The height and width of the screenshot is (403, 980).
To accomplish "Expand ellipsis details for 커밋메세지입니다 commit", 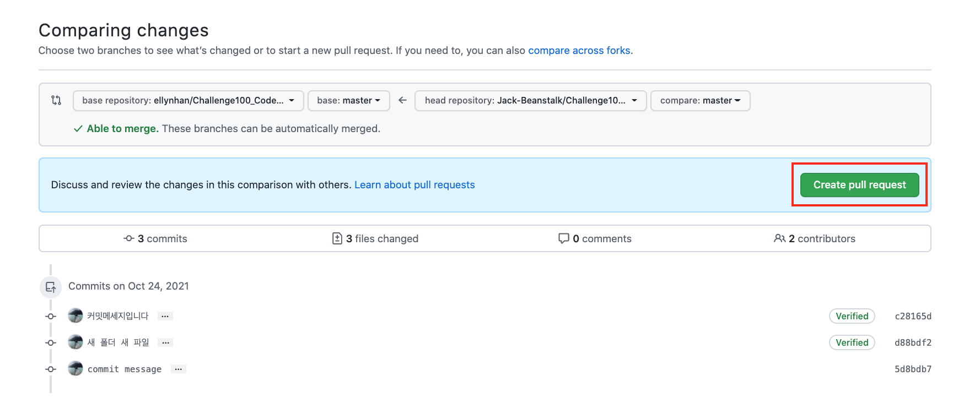I will click(x=165, y=316).
